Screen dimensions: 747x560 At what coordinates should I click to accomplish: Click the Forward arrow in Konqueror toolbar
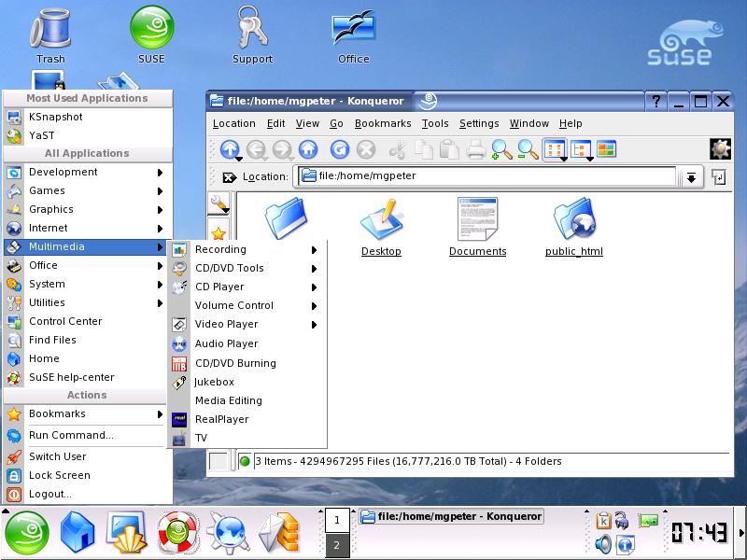coord(283,149)
